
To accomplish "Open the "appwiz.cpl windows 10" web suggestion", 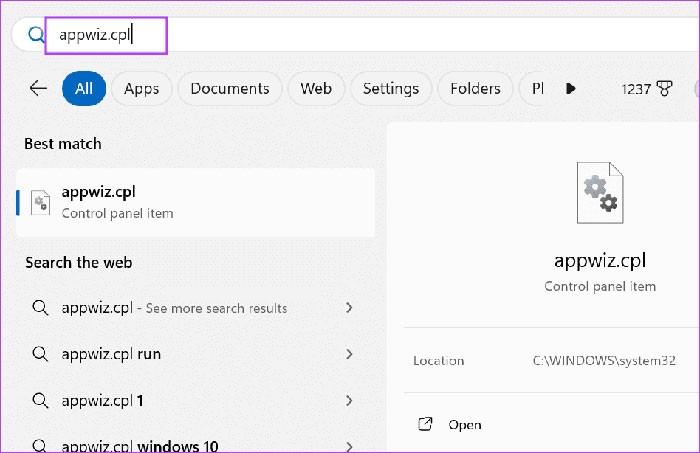I will click(140, 445).
